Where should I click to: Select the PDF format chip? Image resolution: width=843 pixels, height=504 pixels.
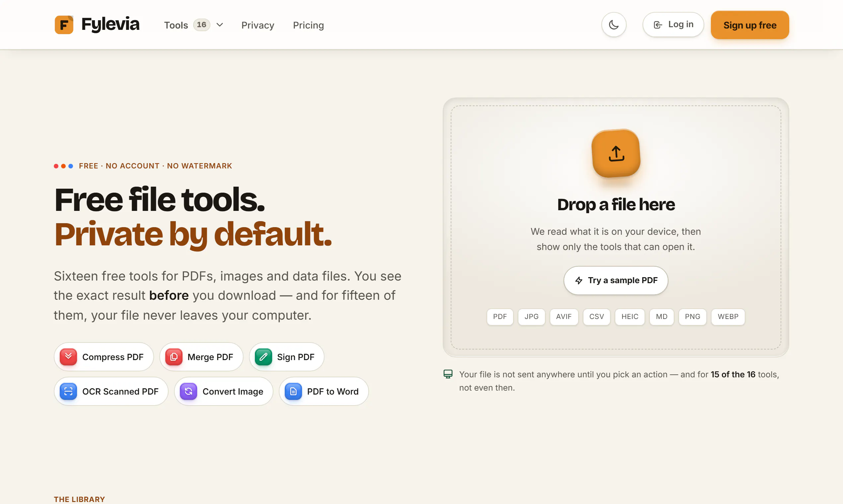click(x=500, y=317)
